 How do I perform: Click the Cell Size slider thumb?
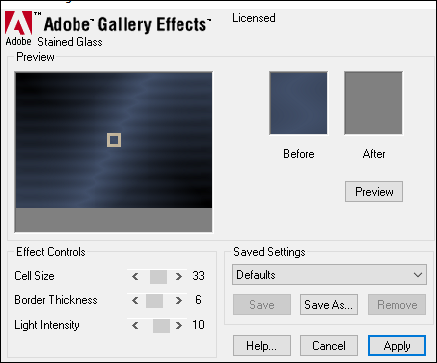point(158,277)
